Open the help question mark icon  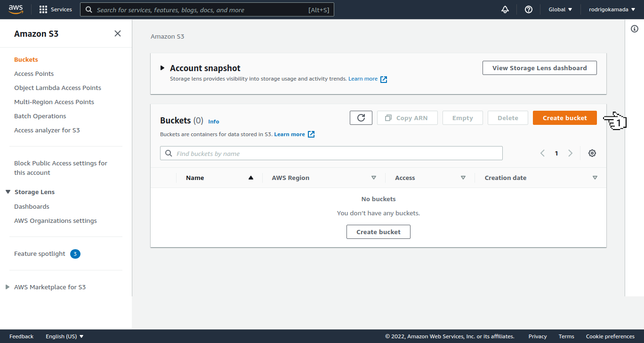point(528,9)
